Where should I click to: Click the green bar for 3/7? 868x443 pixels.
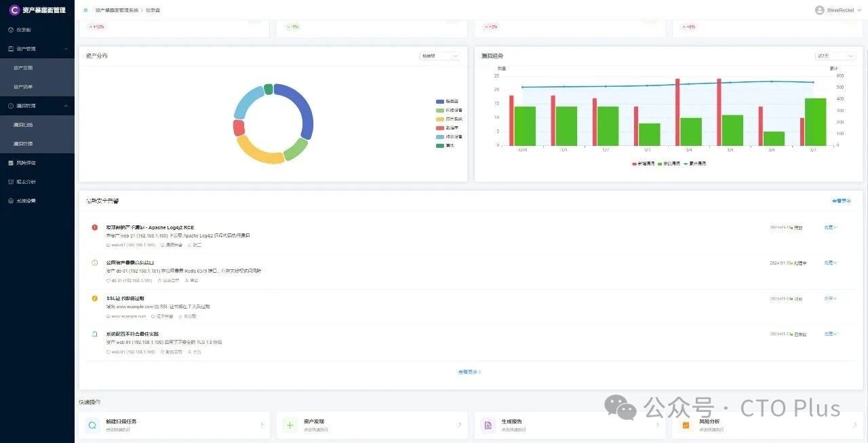pyautogui.click(x=815, y=121)
